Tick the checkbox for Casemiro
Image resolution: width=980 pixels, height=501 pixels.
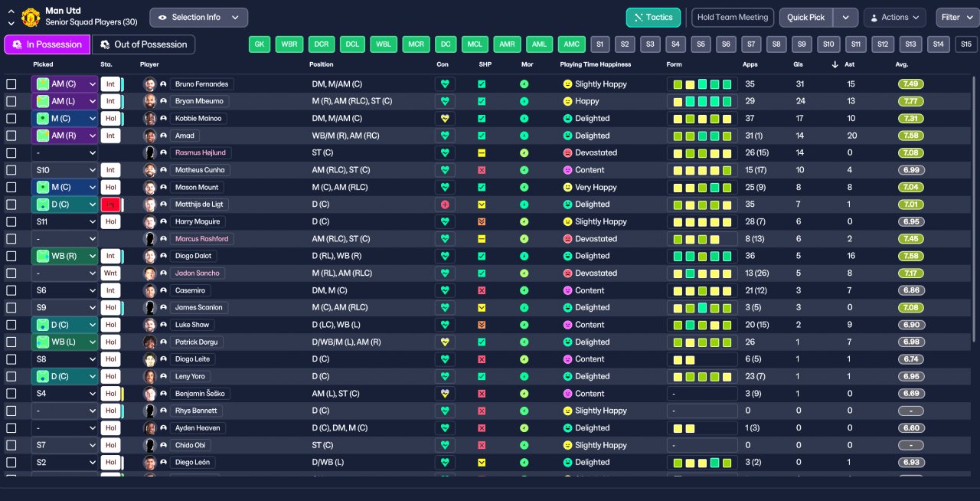(11, 290)
